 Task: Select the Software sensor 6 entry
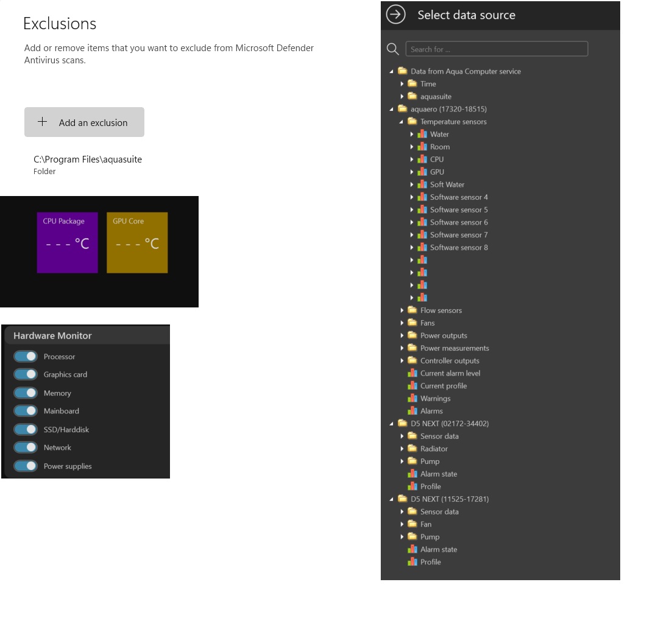click(459, 222)
